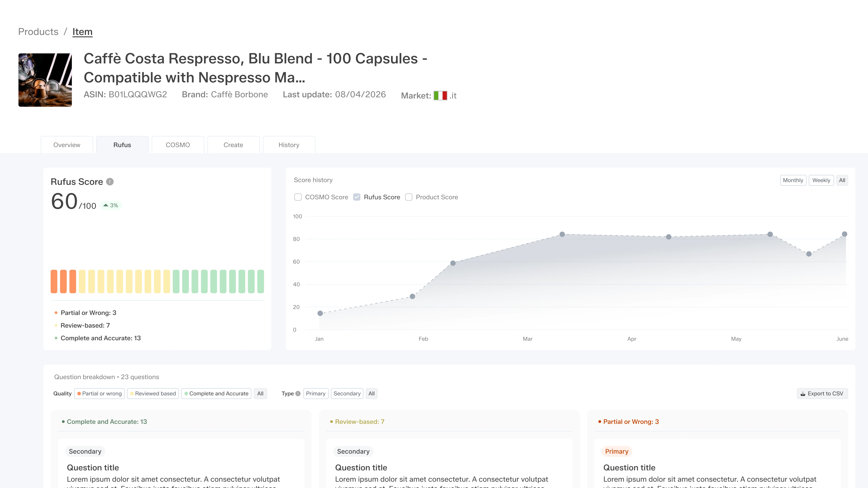The height and width of the screenshot is (488, 868).
Task: Click the 'Score history' chart title
Action: pyautogui.click(x=313, y=180)
